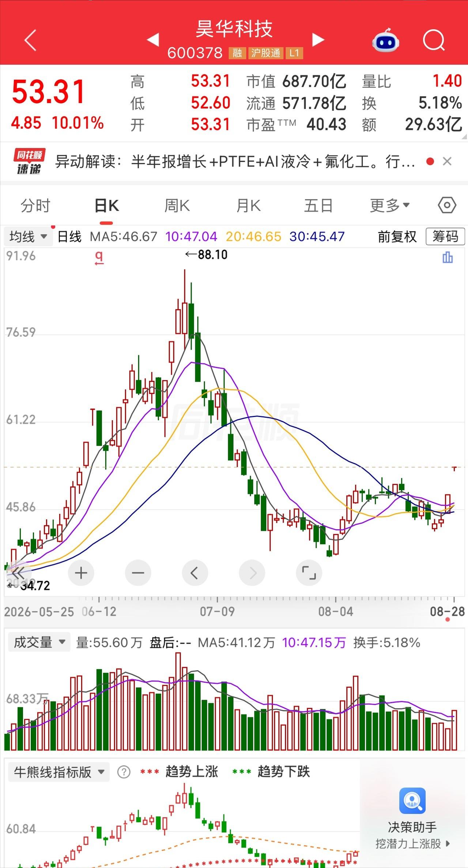Tap 换手:5.18% label in volume panel
This screenshot has height=868, width=468.
pyautogui.click(x=387, y=643)
